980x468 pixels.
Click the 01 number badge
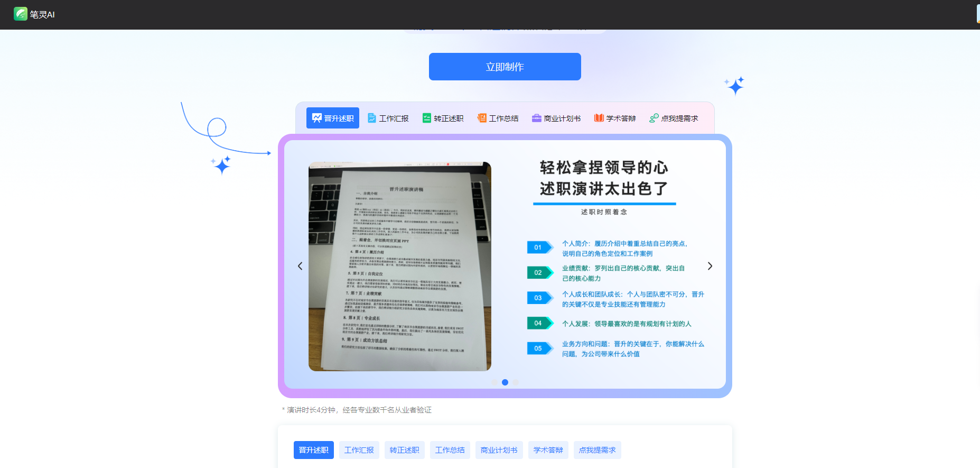(540, 247)
